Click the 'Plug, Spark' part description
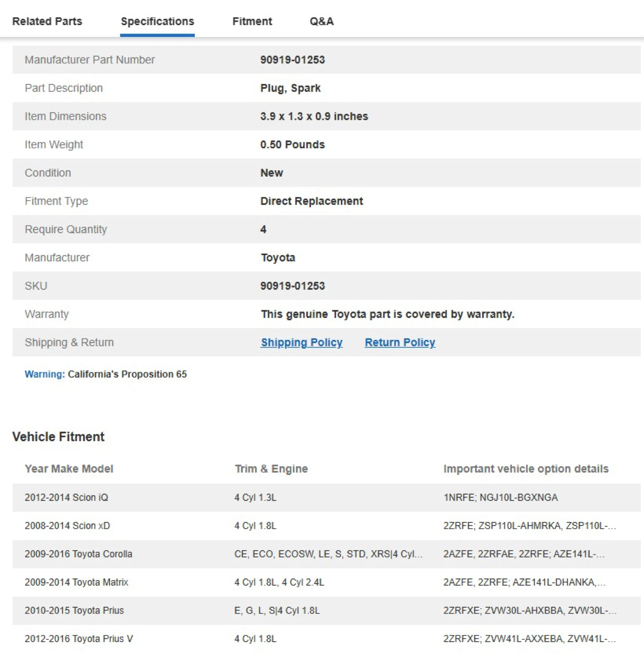The height and width of the screenshot is (657, 644). click(290, 88)
